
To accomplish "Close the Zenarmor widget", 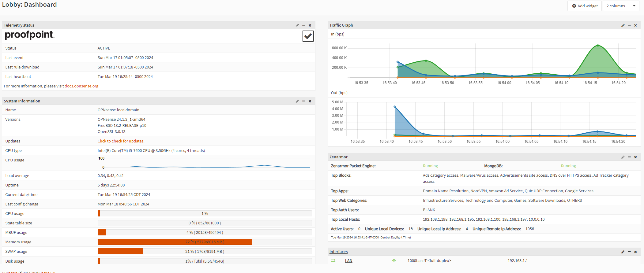I will pos(635,157).
